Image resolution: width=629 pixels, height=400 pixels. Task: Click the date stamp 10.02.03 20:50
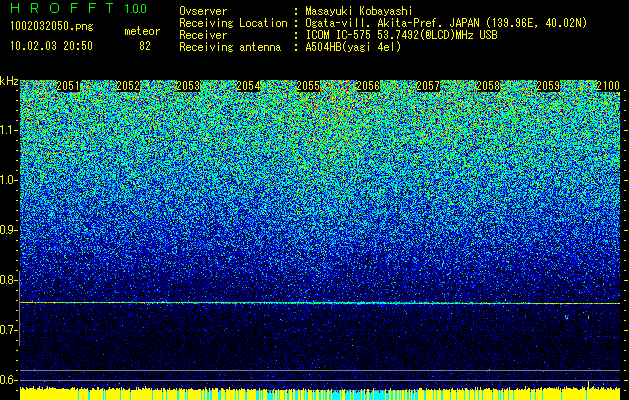pos(51,46)
